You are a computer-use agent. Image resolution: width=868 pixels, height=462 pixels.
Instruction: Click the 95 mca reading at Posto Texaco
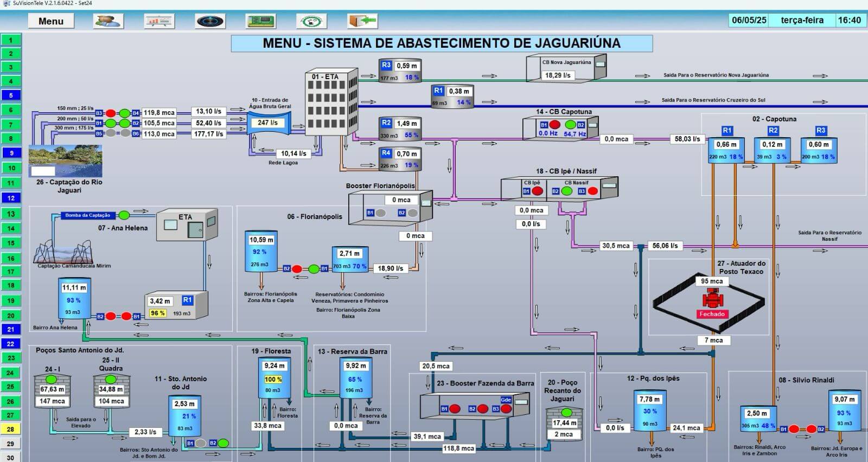pyautogui.click(x=712, y=281)
